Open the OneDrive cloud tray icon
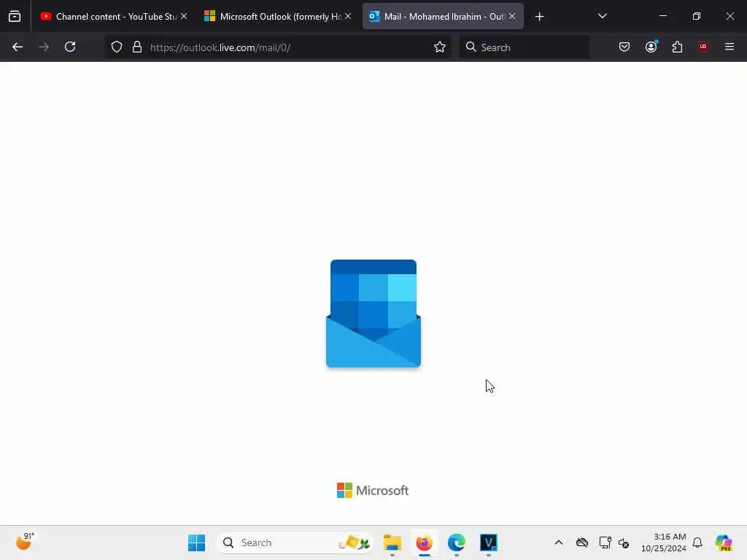 click(x=582, y=542)
